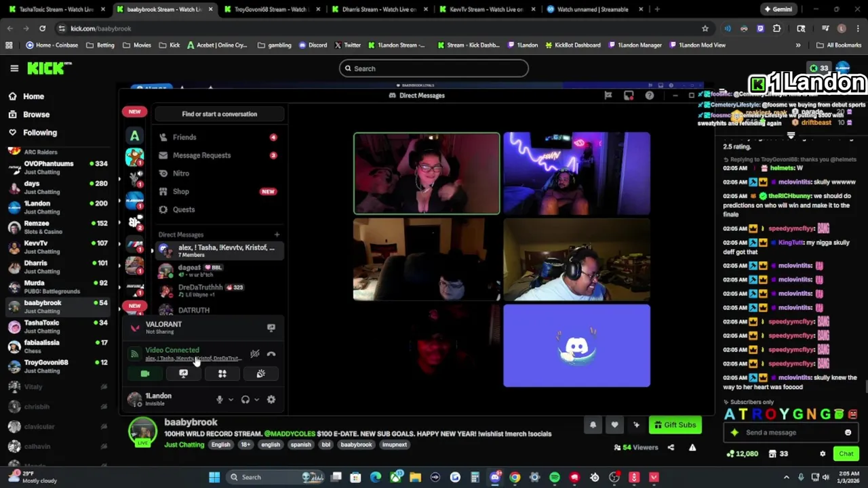Go to Kick Home
Viewport: 868px width, 488px height.
[26, 97]
